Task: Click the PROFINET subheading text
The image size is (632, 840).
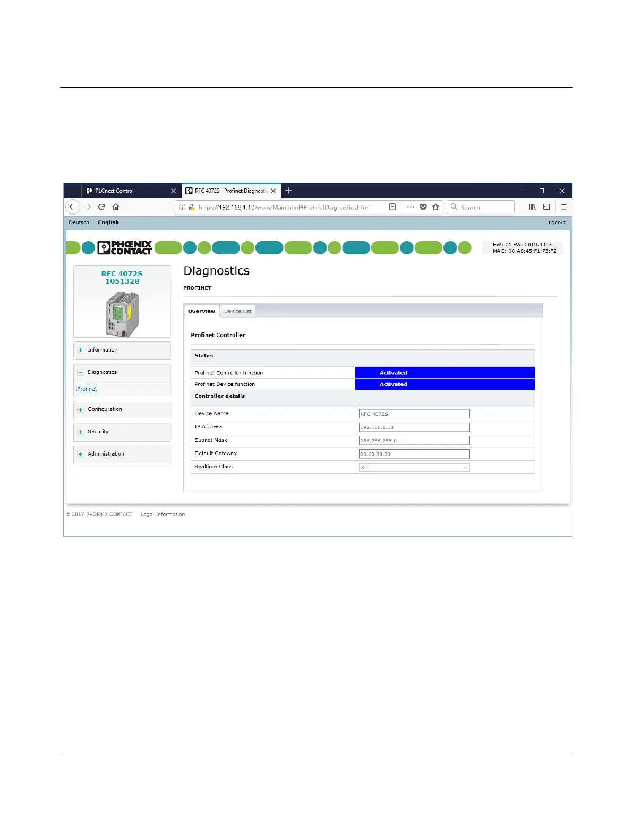Action: coord(198,288)
